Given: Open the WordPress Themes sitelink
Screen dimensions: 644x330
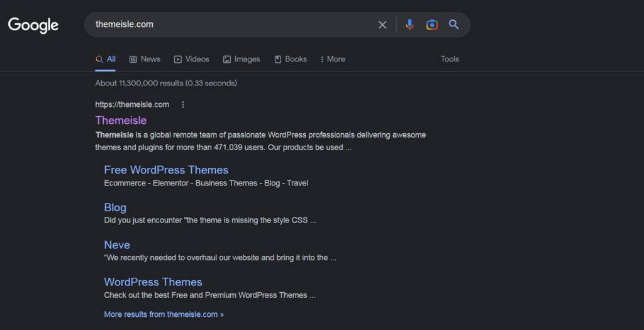Looking at the screenshot, I should coord(153,282).
